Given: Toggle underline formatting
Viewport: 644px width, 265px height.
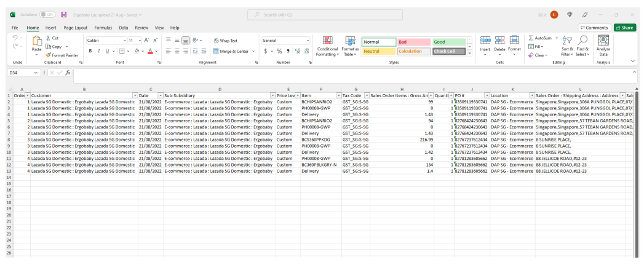Looking at the screenshot, I should pyautogui.click(x=107, y=52).
